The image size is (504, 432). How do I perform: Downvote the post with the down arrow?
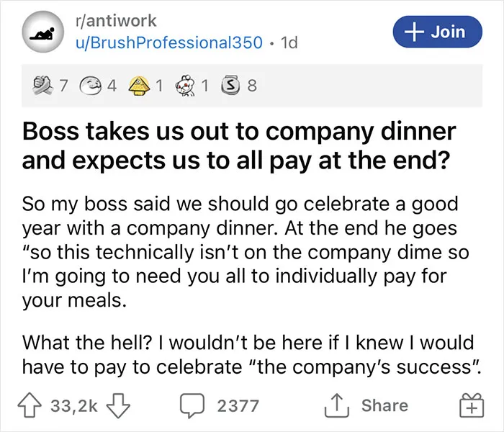tap(118, 405)
